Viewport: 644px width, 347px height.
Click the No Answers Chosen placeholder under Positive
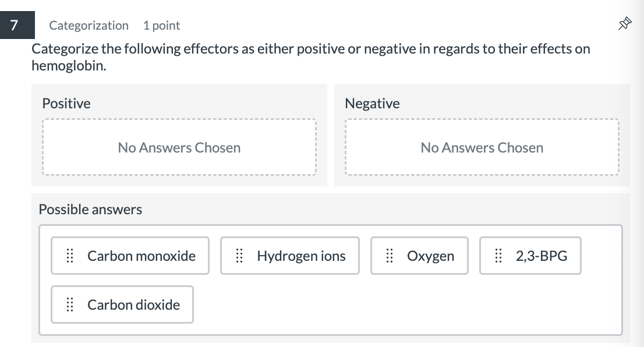[x=179, y=147]
